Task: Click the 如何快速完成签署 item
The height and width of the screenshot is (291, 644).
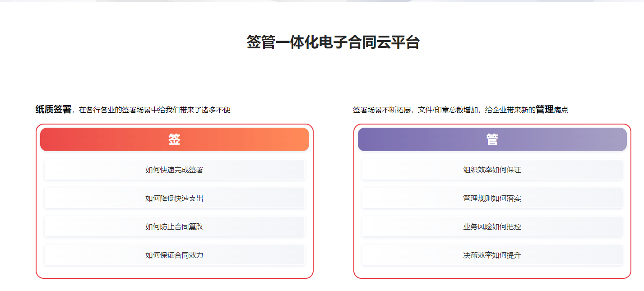Action: 175,170
